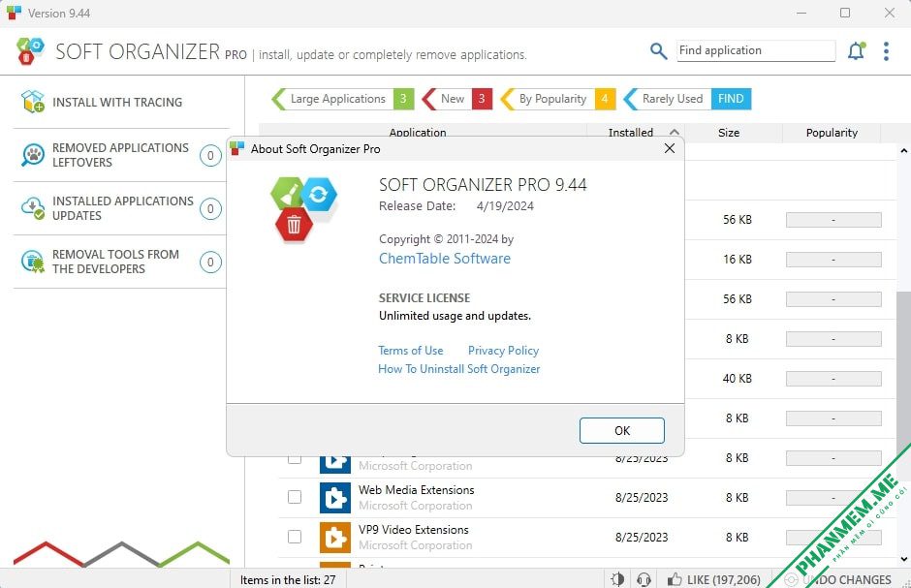The width and height of the screenshot is (911, 588).
Task: Click the updates count badge 0
Action: (x=210, y=208)
